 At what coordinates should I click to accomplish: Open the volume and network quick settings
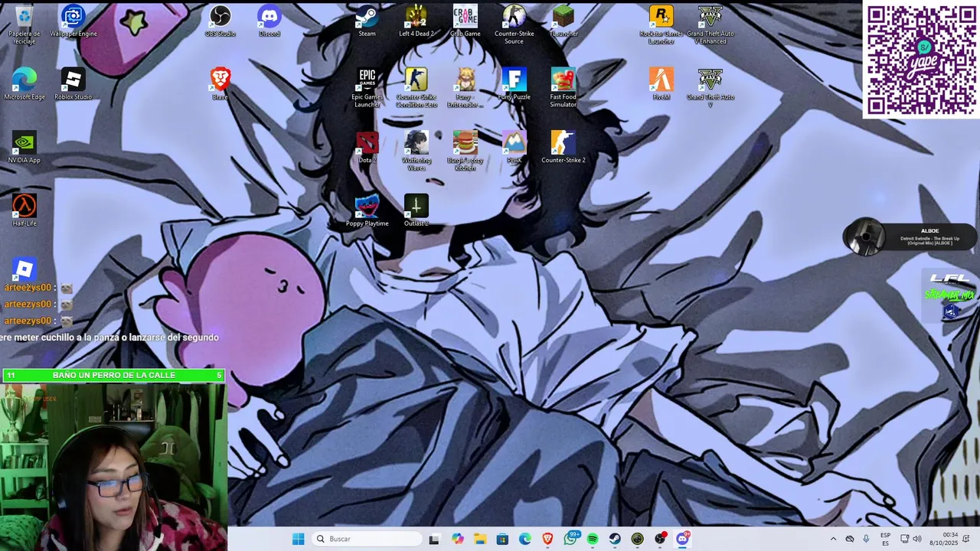pos(910,539)
